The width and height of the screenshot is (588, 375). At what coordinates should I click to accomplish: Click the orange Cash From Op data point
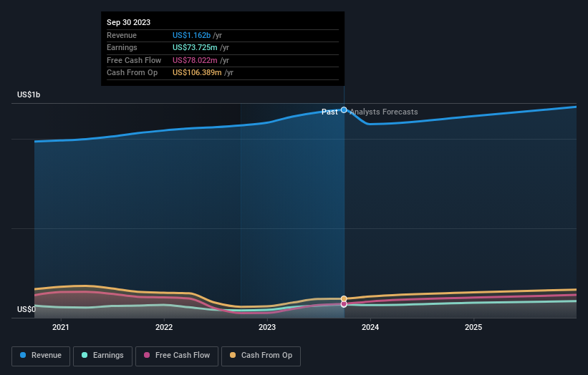344,298
